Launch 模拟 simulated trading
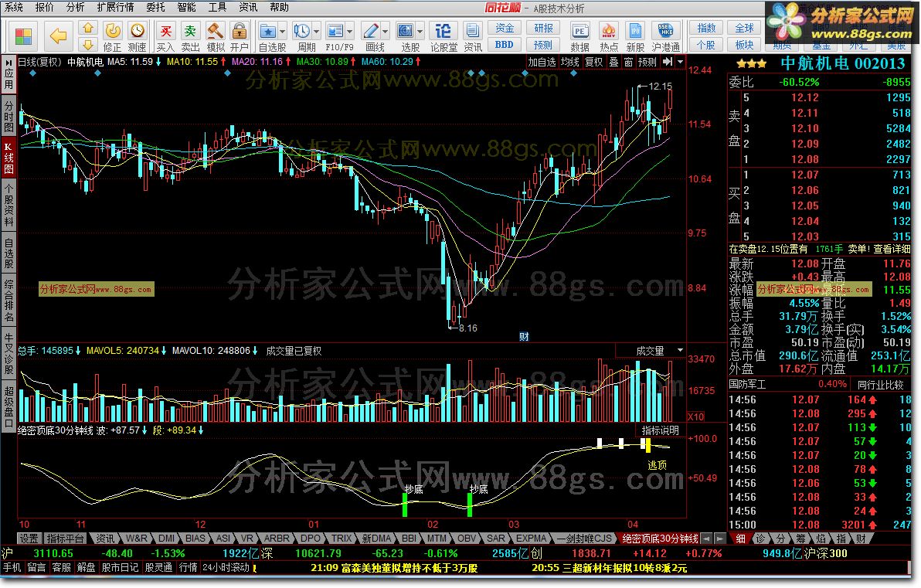This screenshot has width=921, height=588. [x=215, y=37]
